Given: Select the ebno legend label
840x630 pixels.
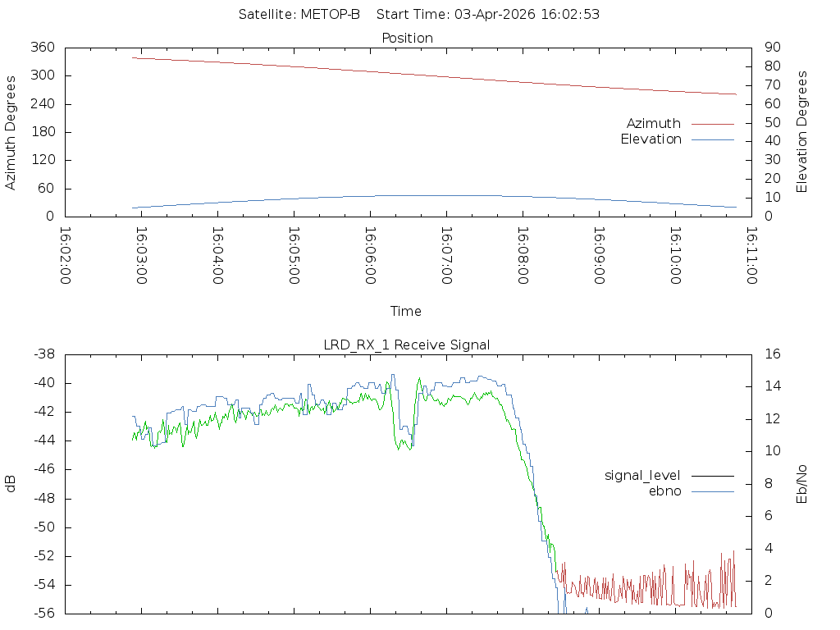Looking at the screenshot, I should click(x=664, y=491).
